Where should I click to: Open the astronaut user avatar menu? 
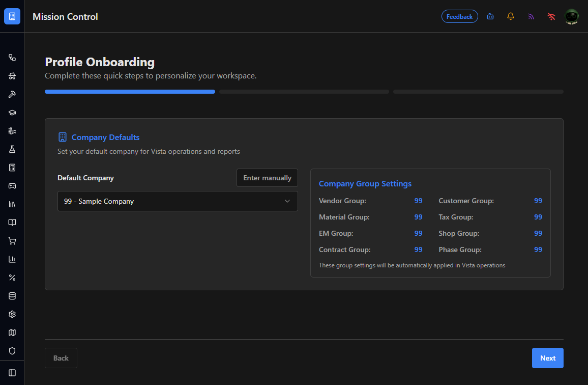572,16
